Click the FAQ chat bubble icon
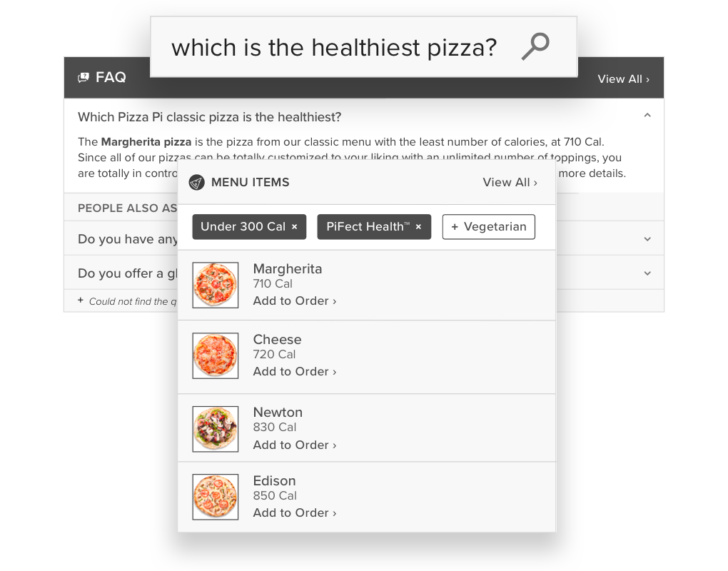 tap(84, 78)
